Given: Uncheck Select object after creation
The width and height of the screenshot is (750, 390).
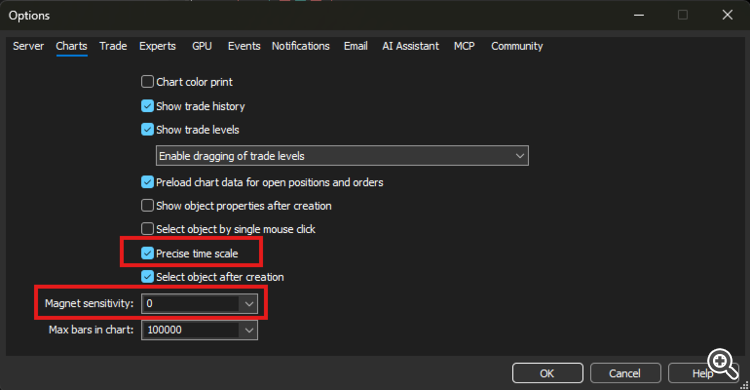Looking at the screenshot, I should (x=147, y=277).
